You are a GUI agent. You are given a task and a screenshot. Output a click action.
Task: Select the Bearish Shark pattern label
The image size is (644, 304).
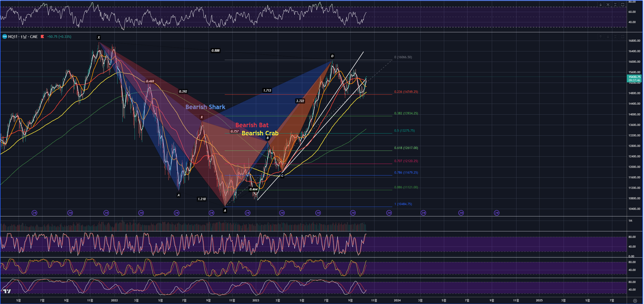click(205, 107)
